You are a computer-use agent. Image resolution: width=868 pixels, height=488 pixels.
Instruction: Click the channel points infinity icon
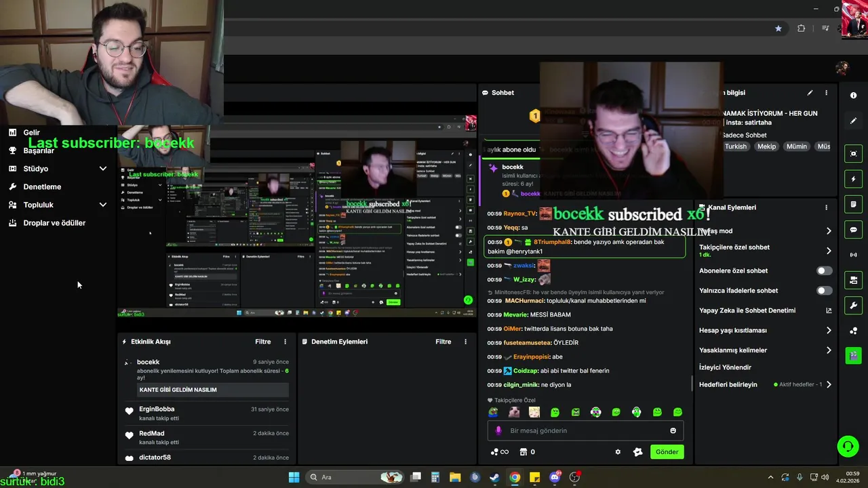[500, 452]
